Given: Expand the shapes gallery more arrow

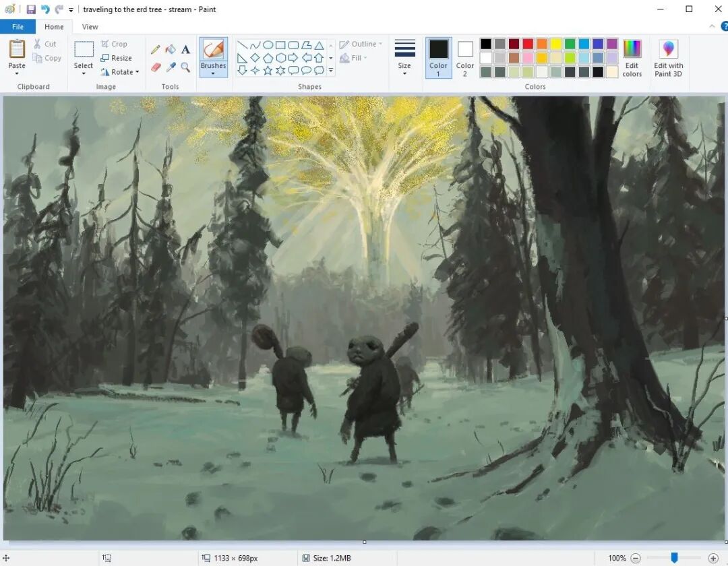Looking at the screenshot, I should point(330,71).
